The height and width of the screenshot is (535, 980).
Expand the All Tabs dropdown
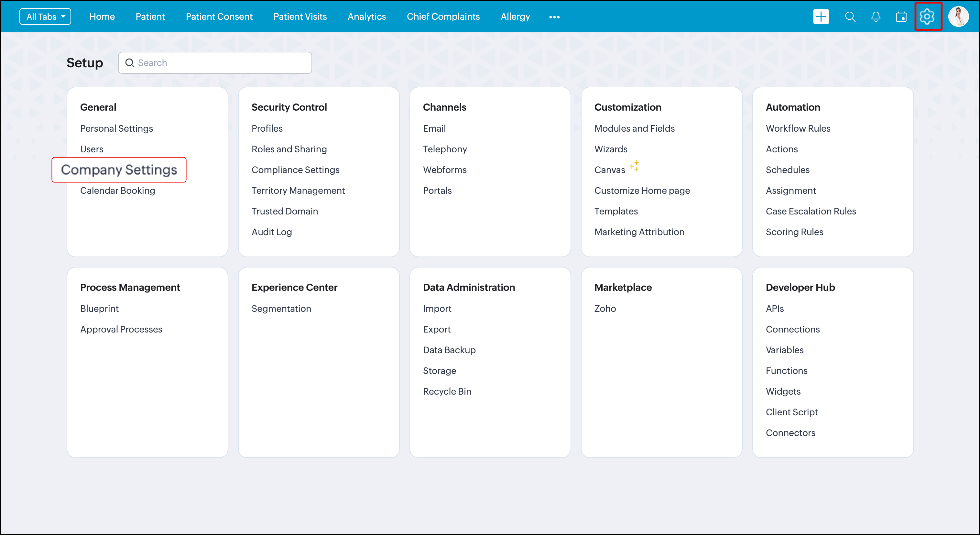tap(45, 17)
